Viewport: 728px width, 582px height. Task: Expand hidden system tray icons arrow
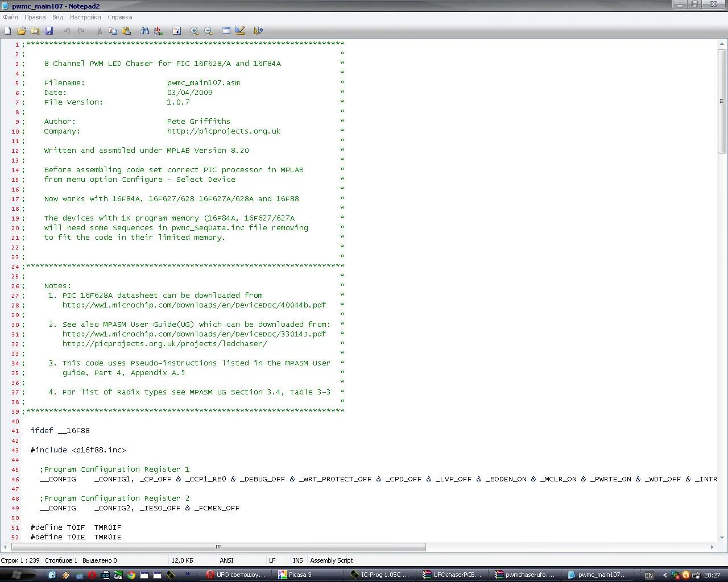coord(665,575)
